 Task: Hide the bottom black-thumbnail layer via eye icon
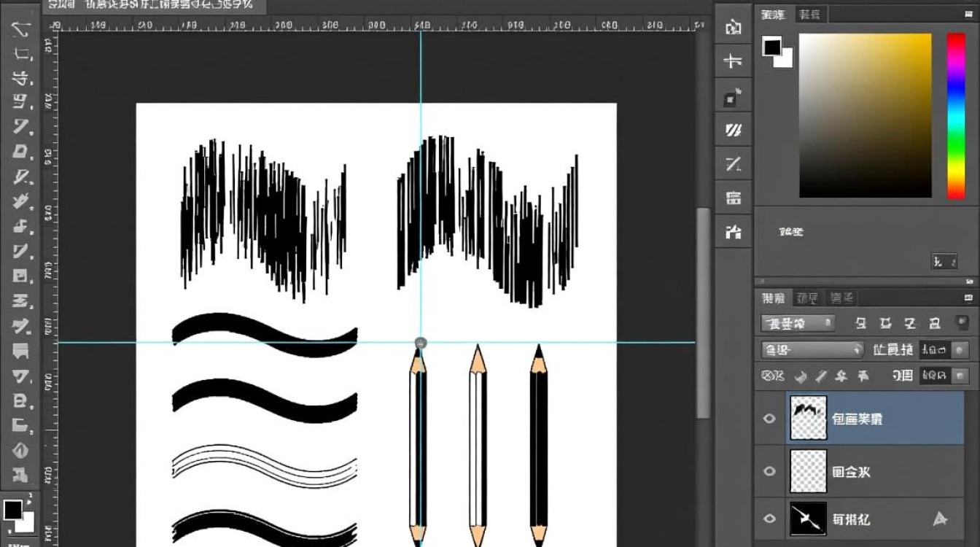pos(769,518)
